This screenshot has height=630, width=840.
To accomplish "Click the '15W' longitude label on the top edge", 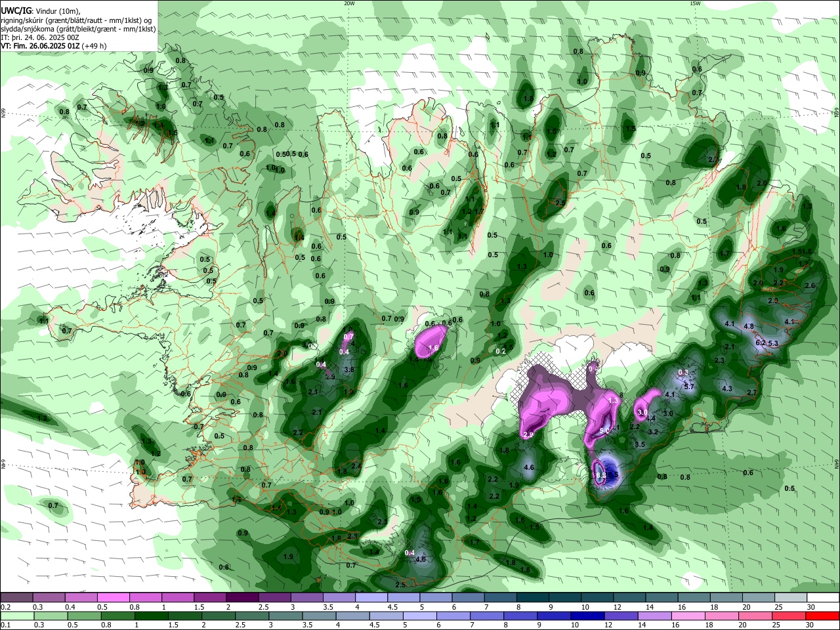I will pos(695,3).
